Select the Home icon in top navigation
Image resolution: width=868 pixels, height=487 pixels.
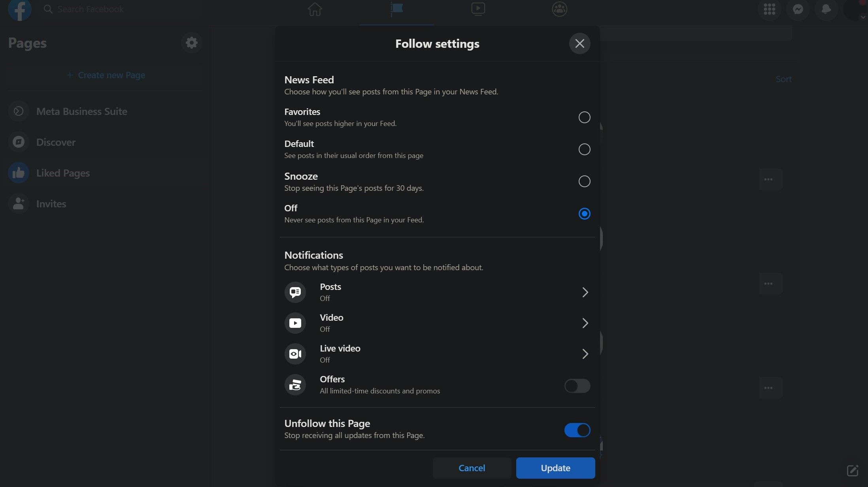(x=314, y=9)
